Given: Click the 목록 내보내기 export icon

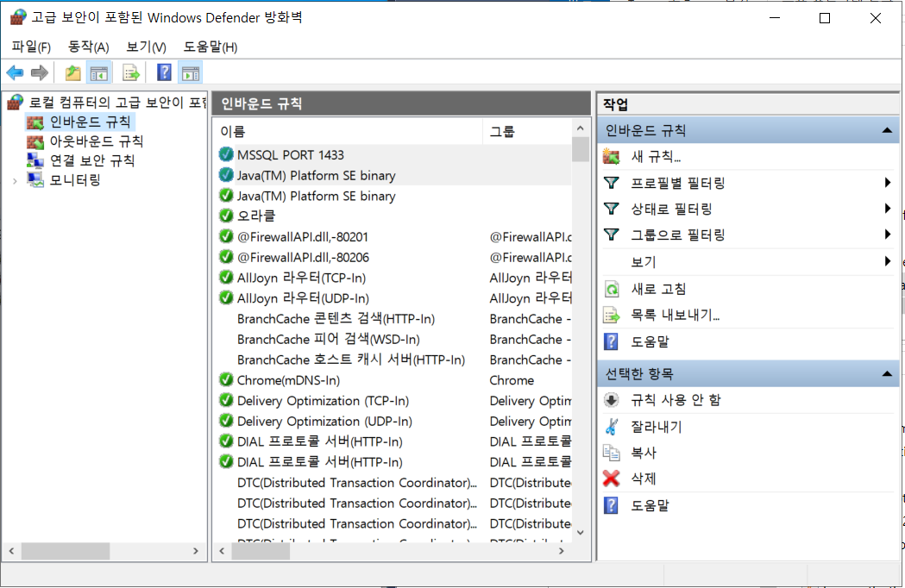Looking at the screenshot, I should click(x=611, y=315).
